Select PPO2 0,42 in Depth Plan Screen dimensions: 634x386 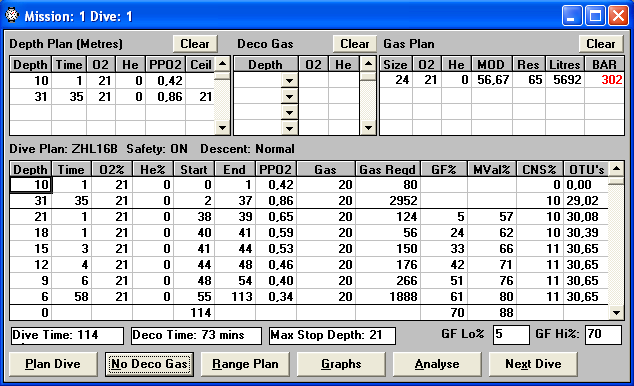coord(165,80)
